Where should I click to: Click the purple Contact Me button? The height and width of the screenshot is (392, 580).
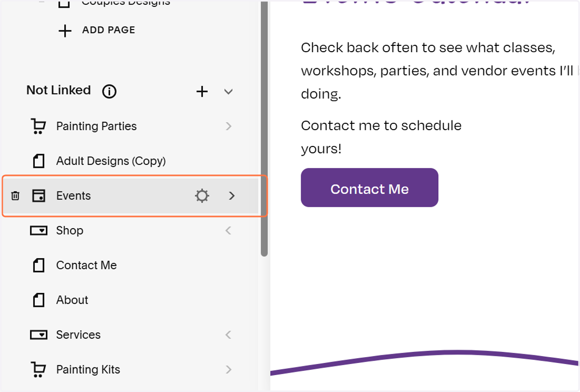(370, 188)
